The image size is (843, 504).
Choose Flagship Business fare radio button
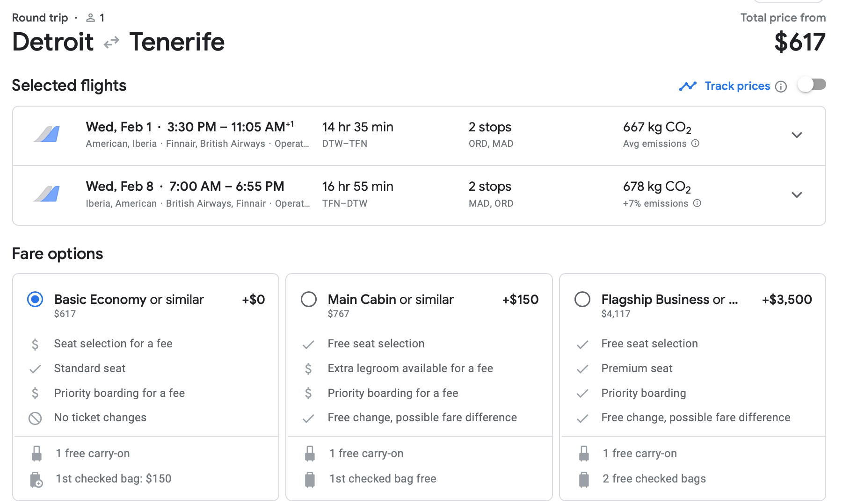coord(582,299)
